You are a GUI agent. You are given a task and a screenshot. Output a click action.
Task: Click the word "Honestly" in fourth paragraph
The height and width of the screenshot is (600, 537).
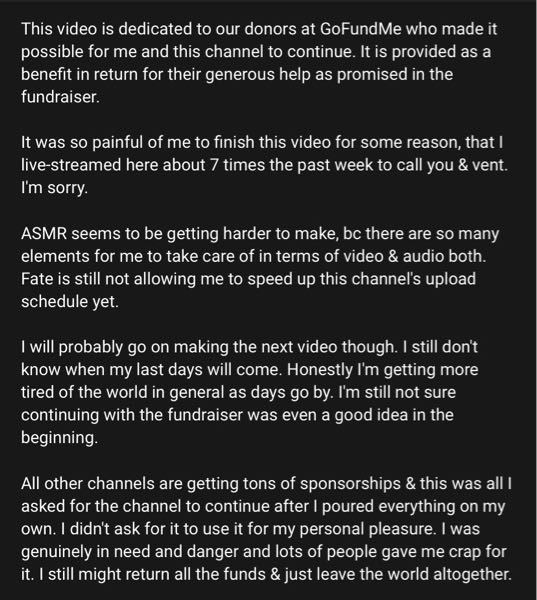click(x=320, y=370)
